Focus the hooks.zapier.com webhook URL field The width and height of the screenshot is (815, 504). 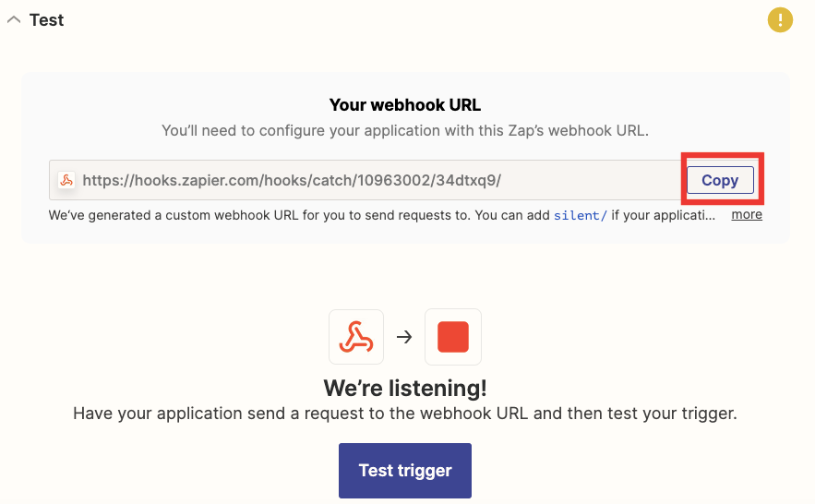coord(366,180)
